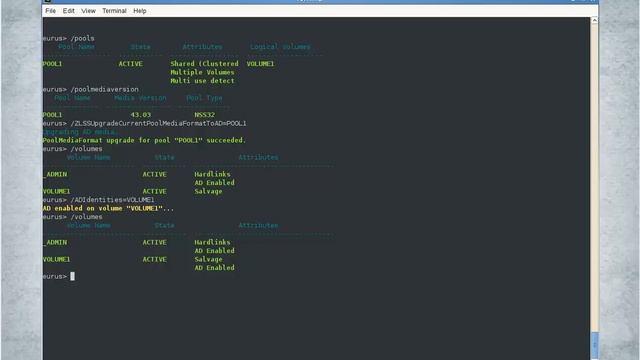Click the vertical scrollbar thumb
This screenshot has height=360, width=640.
coord(595,345)
